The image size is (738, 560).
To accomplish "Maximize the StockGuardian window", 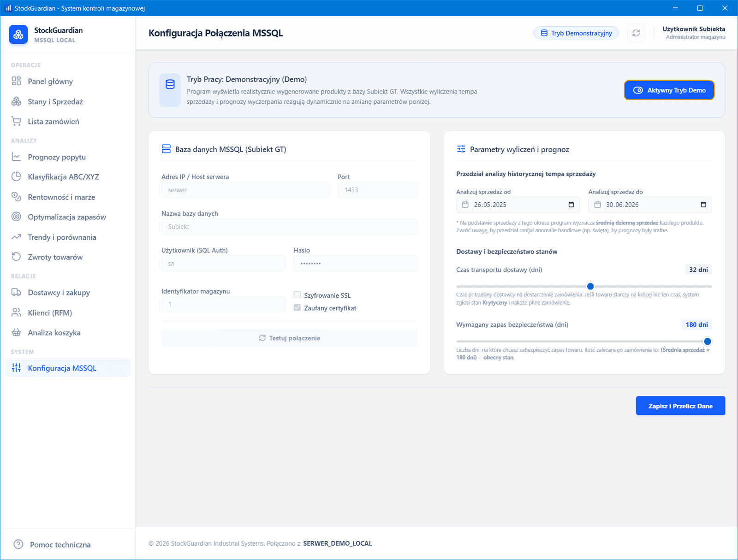I will point(700,8).
